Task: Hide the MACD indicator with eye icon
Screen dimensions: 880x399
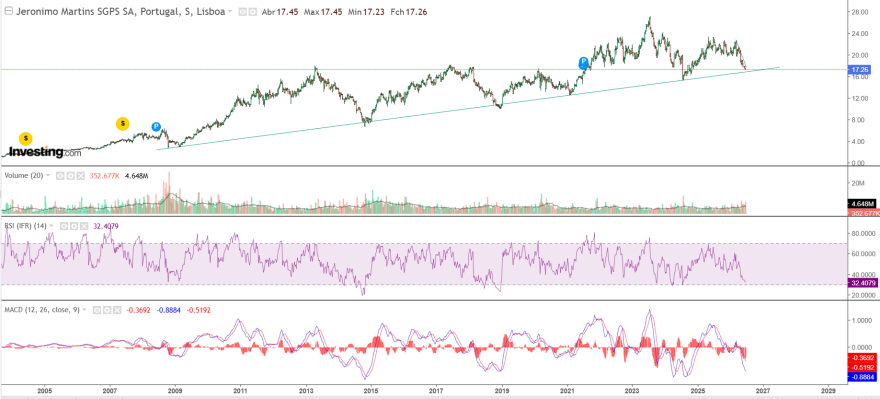Action: (x=97, y=309)
